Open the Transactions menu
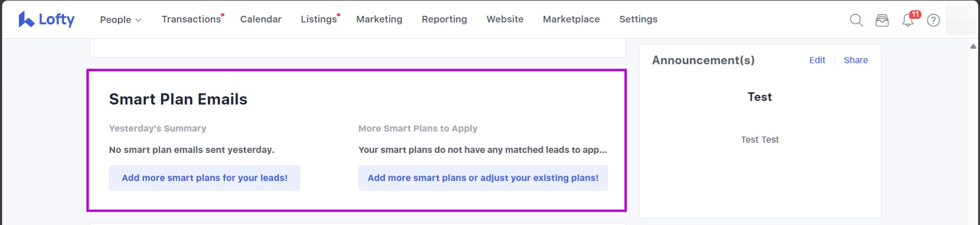 pyautogui.click(x=193, y=19)
